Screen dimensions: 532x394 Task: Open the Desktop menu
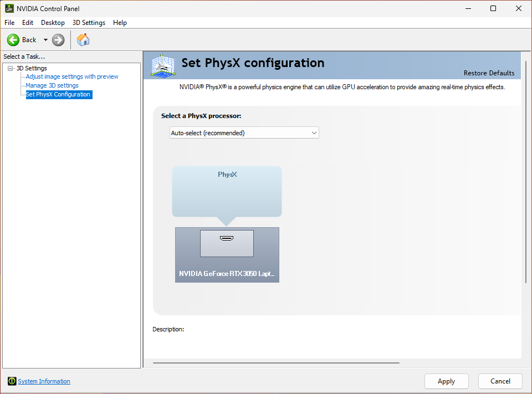[x=53, y=23]
